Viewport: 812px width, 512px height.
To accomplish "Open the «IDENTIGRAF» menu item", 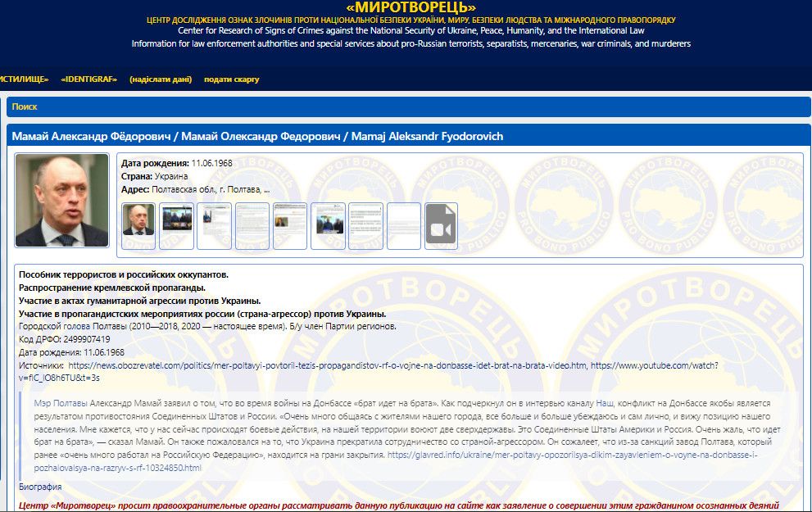I will (88, 79).
